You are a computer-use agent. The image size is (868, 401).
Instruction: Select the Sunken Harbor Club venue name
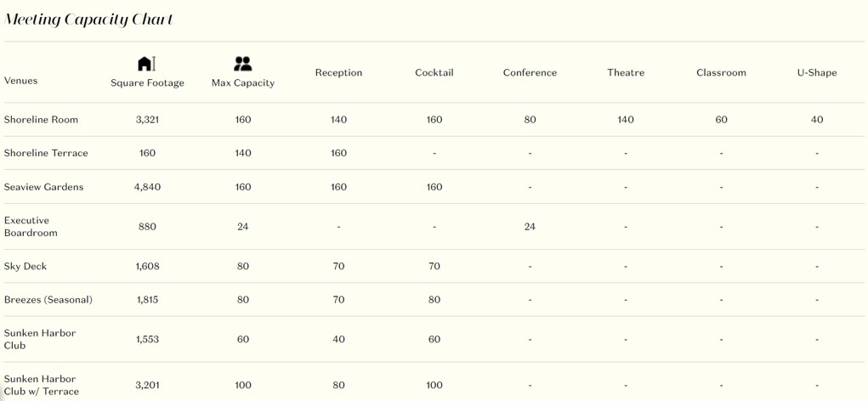pyautogui.click(x=40, y=339)
